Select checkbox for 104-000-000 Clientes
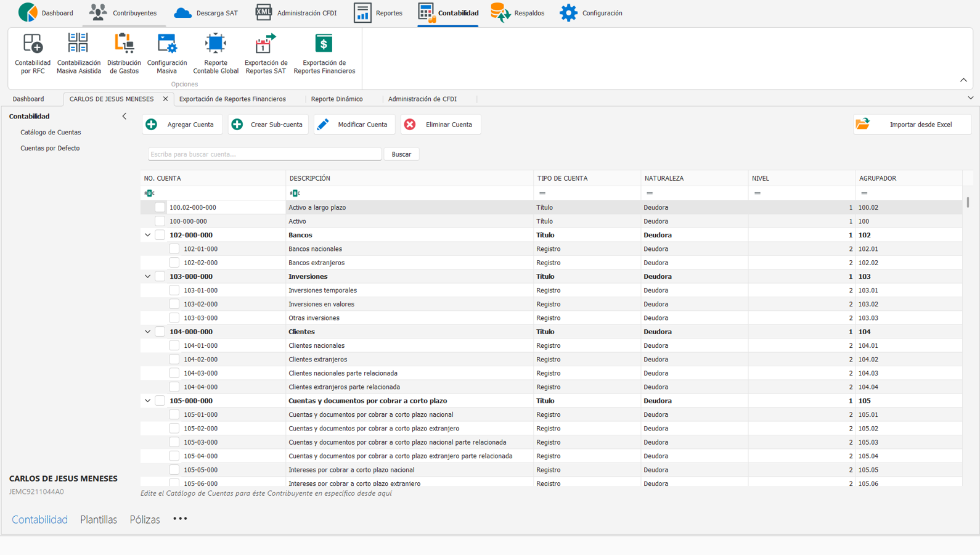 (160, 332)
